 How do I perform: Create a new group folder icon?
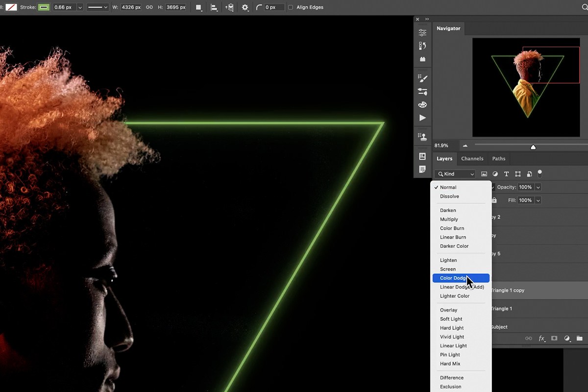point(580,338)
